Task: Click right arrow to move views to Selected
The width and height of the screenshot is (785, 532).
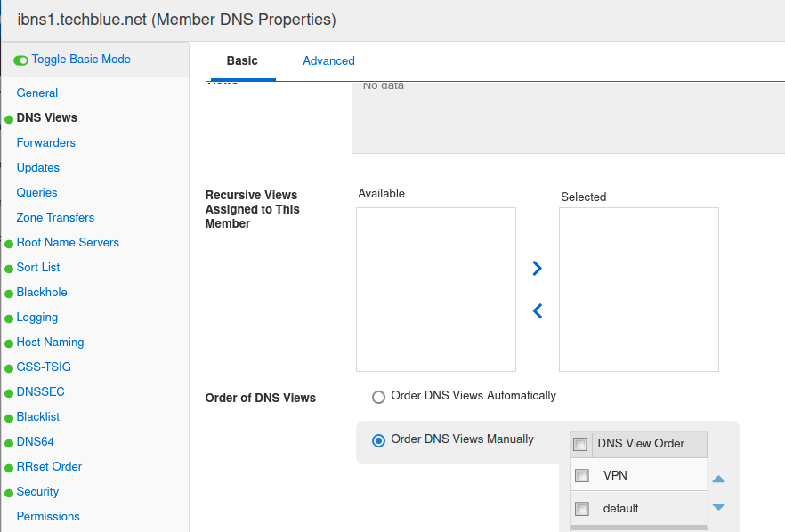Action: pyautogui.click(x=537, y=268)
